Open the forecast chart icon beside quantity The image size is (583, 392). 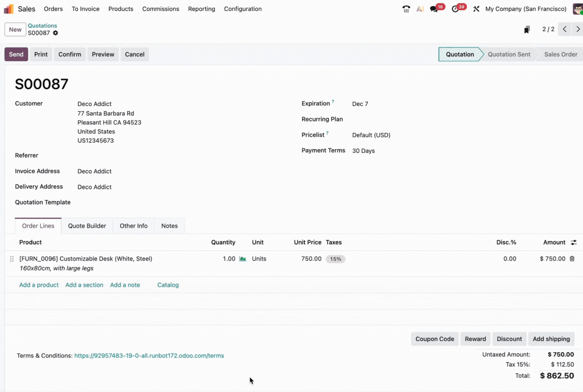point(243,259)
